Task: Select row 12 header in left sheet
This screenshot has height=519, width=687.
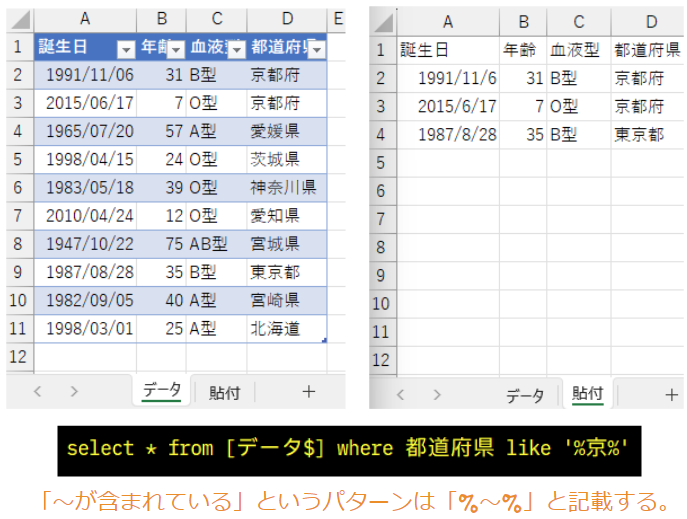Action: (18, 357)
